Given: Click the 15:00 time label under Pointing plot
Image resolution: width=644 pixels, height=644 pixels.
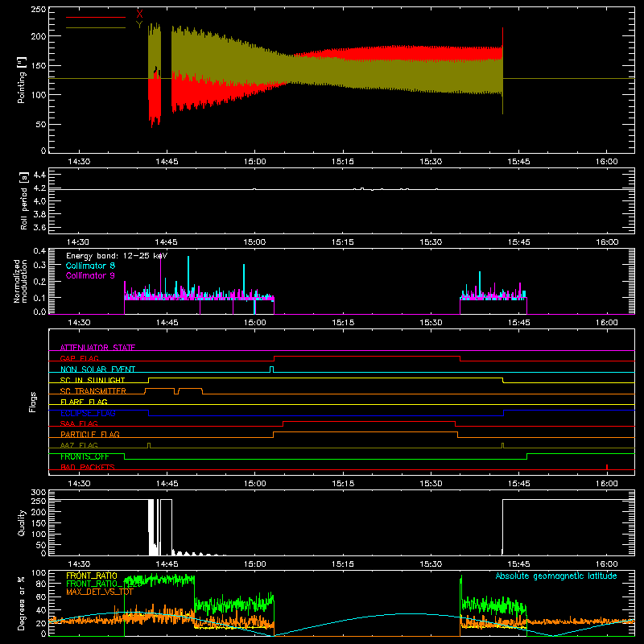Looking at the screenshot, I should pyautogui.click(x=254, y=162).
